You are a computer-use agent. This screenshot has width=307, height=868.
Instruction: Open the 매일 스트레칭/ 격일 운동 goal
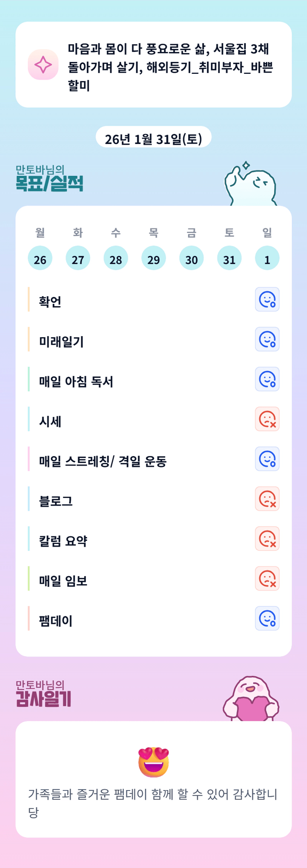[103, 461]
